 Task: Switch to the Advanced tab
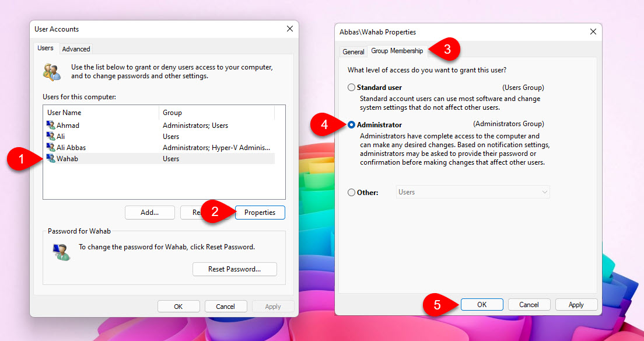(x=76, y=49)
